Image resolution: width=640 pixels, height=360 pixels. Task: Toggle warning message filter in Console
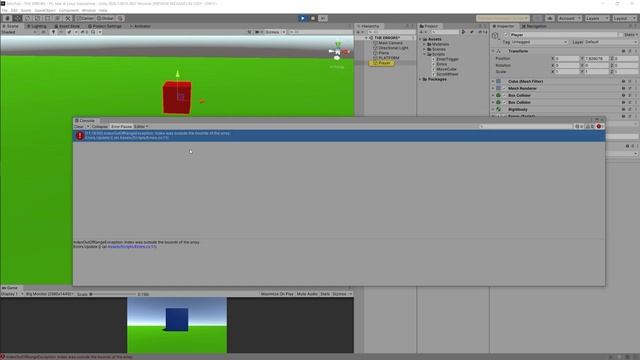590,127
